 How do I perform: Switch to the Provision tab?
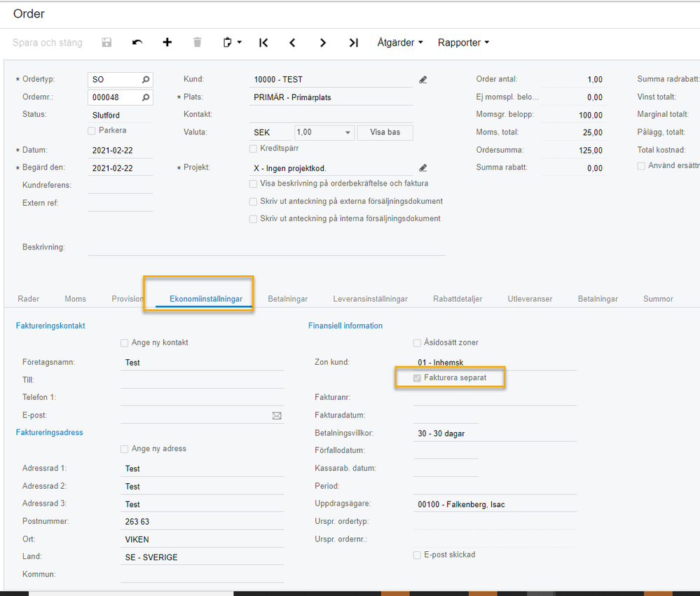(x=128, y=299)
